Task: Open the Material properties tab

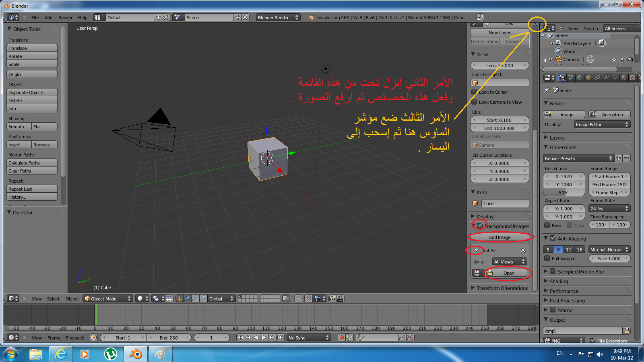Action: click(624, 78)
